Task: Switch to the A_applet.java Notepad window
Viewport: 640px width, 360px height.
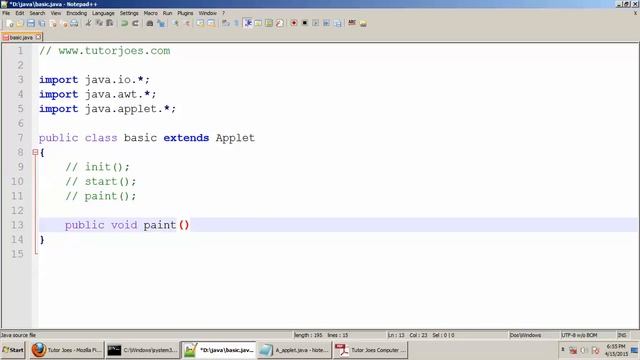Action: 293,350
